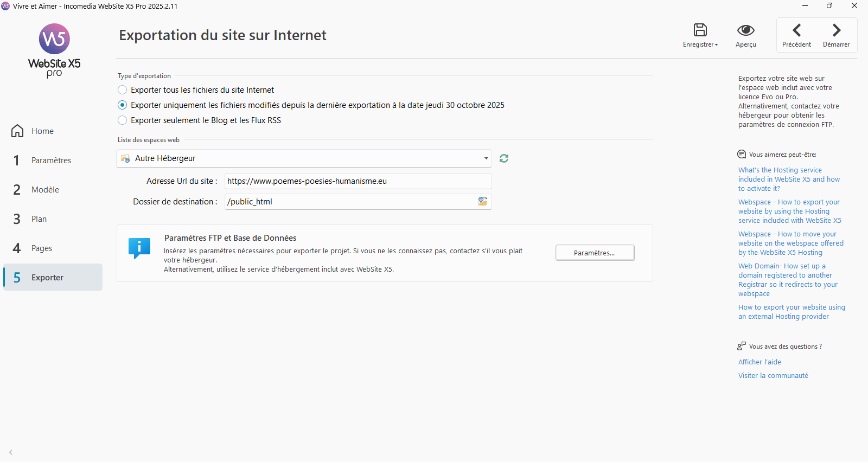Open the Aperçu preview eye icon
868x462 pixels.
pos(745,30)
